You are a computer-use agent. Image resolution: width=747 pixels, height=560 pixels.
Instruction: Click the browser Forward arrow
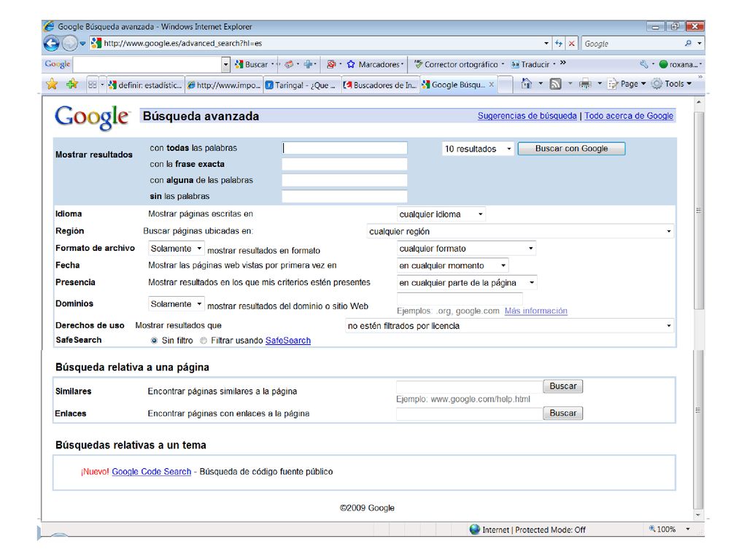pyautogui.click(x=69, y=43)
